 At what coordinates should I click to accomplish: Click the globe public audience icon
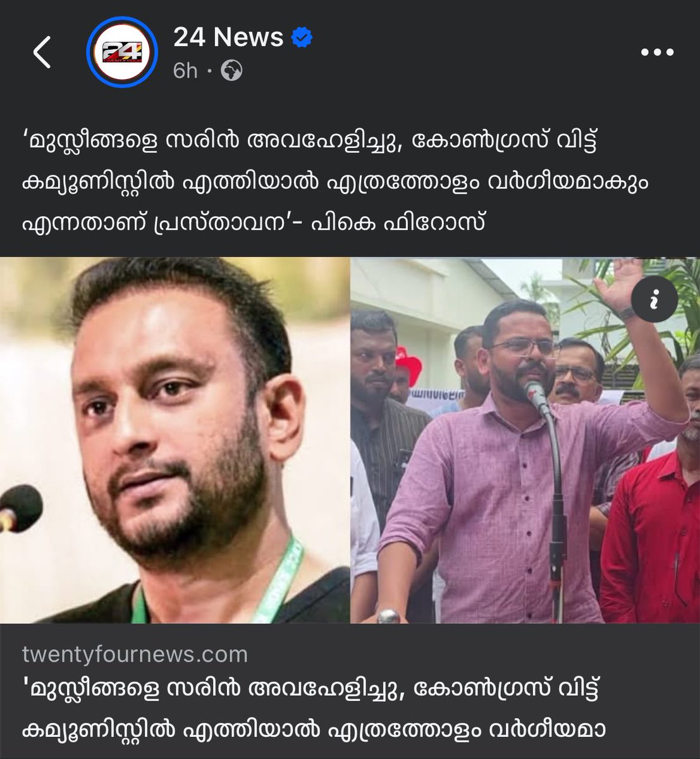pos(231,71)
